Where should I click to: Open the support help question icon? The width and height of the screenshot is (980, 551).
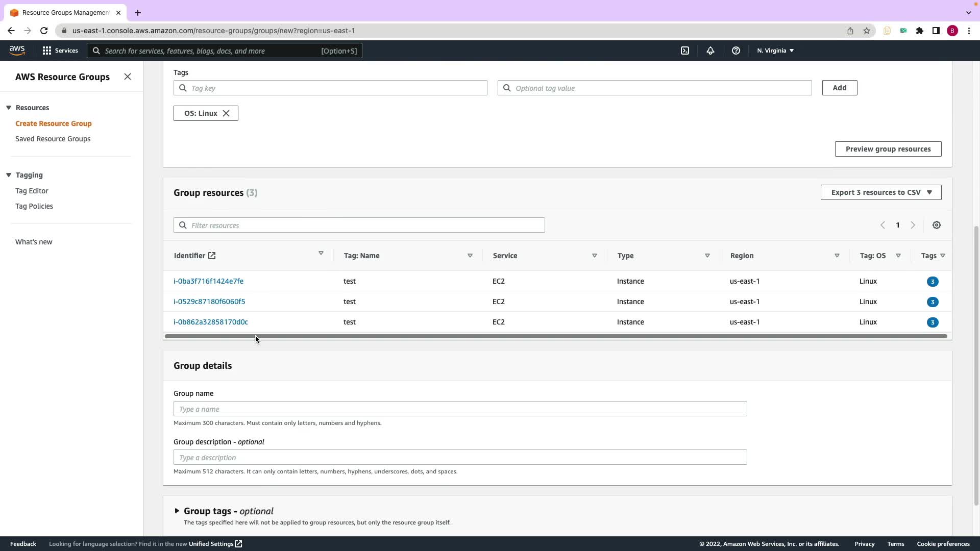(x=736, y=51)
